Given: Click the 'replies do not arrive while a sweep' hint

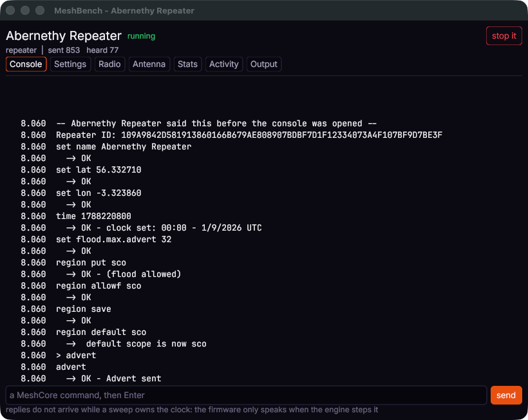Looking at the screenshot, I should click(x=192, y=410).
